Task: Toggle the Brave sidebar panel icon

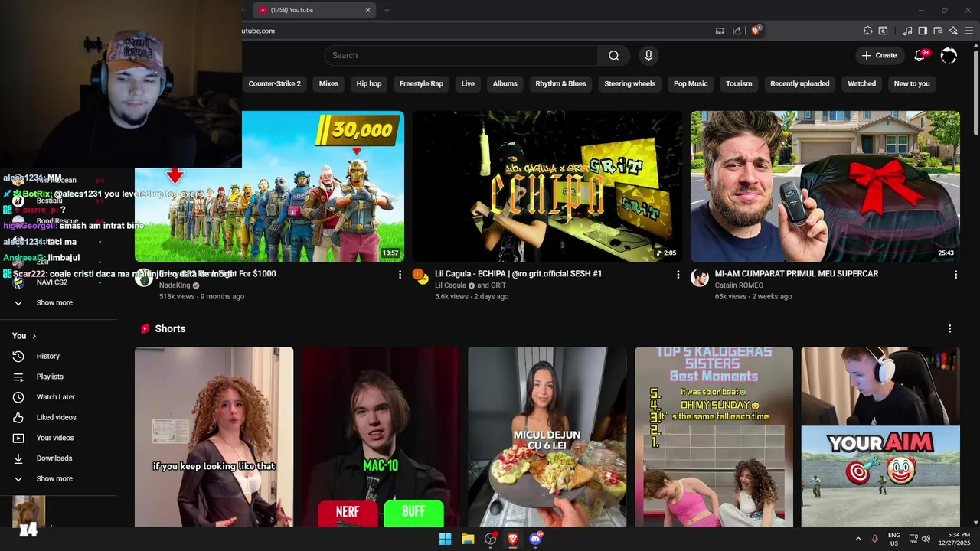Action: (x=923, y=31)
